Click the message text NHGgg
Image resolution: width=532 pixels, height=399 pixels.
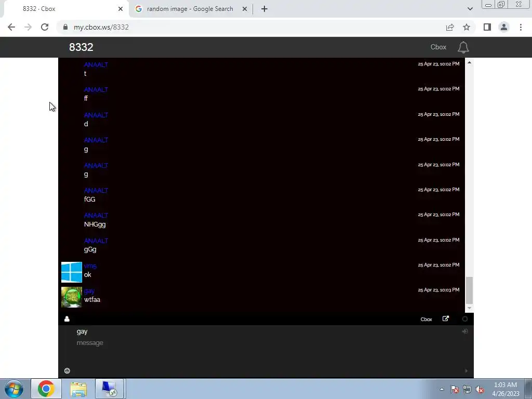pos(95,224)
